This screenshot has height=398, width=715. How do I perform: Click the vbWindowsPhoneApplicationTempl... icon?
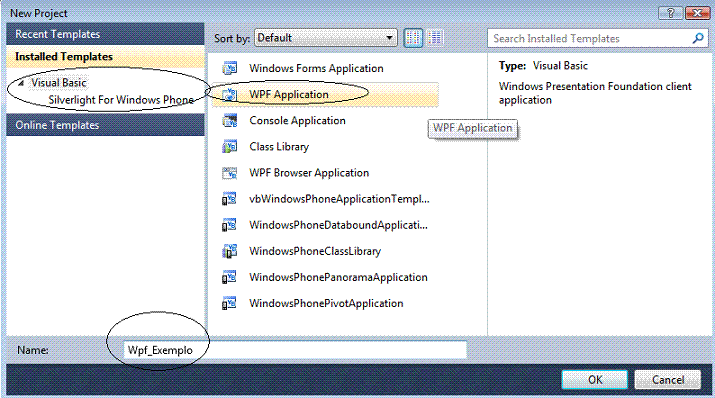click(229, 199)
